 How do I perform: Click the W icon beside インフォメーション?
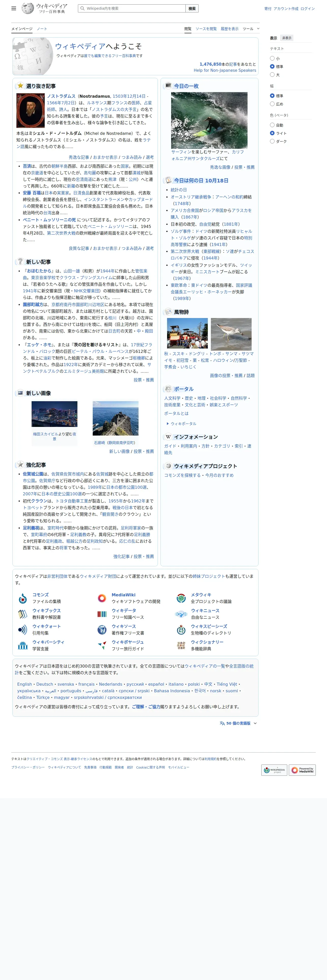(168, 436)
